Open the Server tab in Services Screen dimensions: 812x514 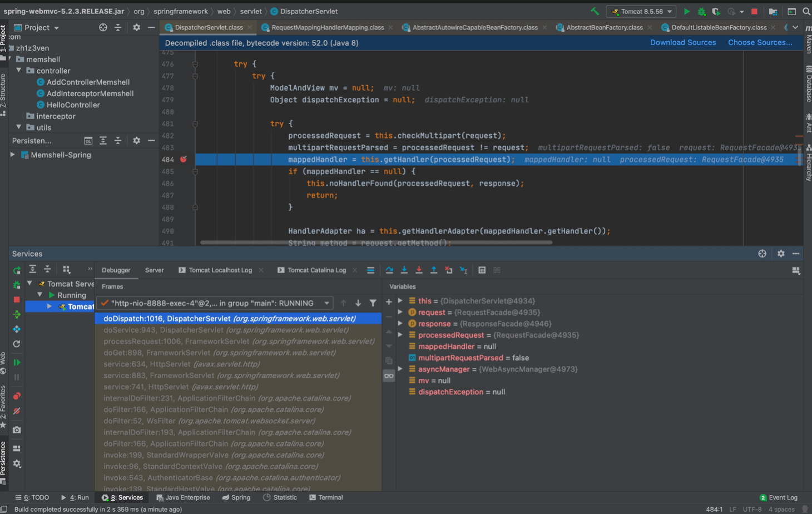[154, 270]
